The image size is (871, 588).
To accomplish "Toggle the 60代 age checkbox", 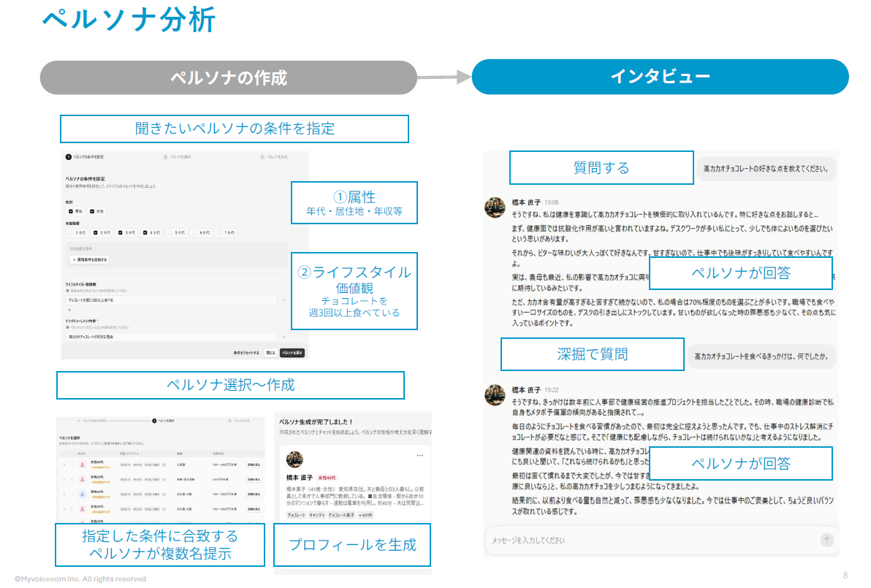I will pyautogui.click(x=194, y=233).
